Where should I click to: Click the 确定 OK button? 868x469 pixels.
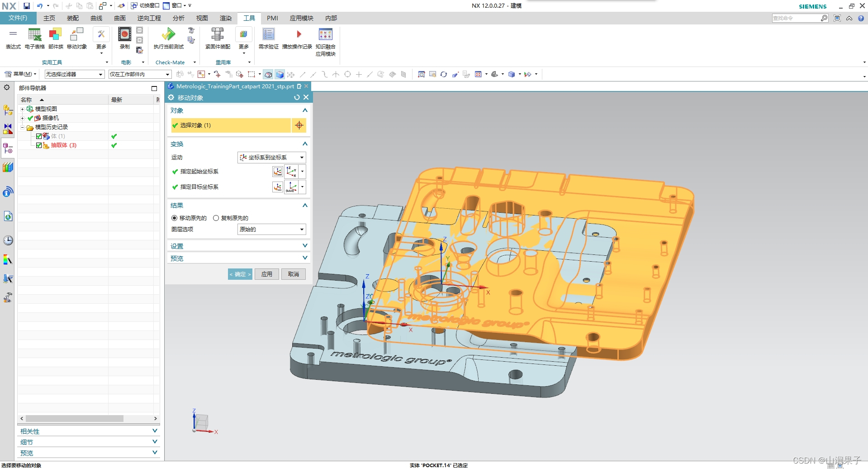tap(240, 274)
